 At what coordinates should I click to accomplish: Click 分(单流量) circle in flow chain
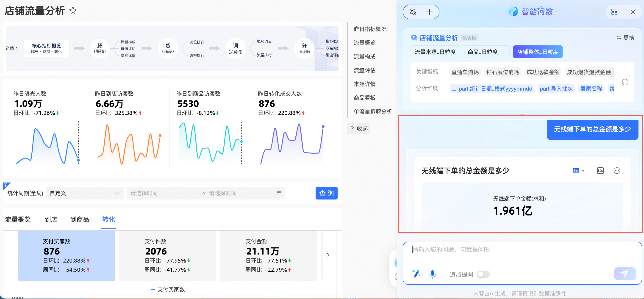coord(304,48)
